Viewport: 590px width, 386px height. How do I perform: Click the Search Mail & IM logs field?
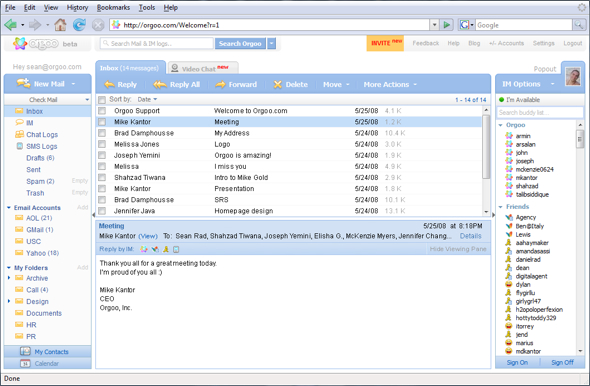click(x=157, y=44)
